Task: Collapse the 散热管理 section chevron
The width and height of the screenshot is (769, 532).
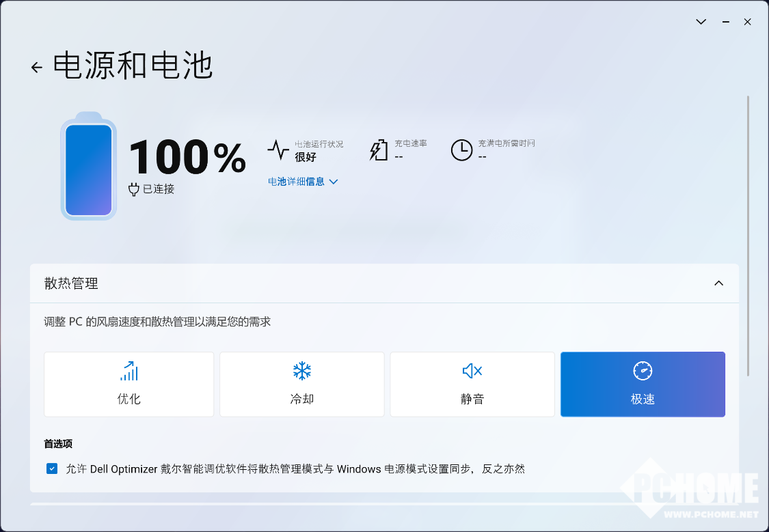Action: point(718,283)
